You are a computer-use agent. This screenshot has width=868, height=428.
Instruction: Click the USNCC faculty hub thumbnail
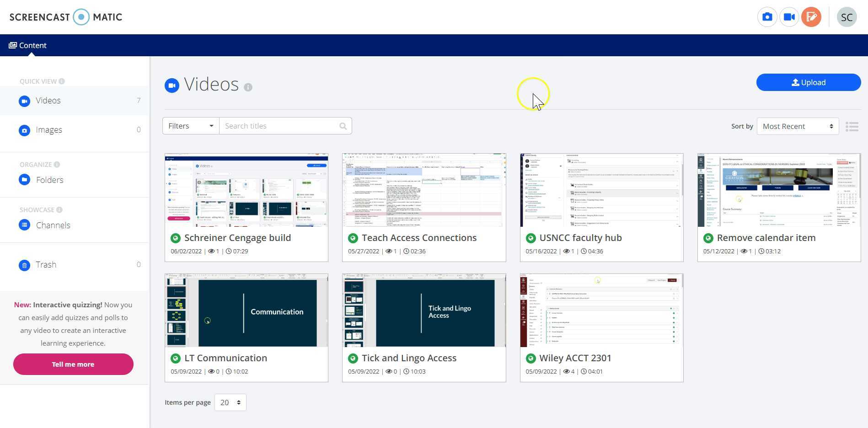click(x=602, y=190)
